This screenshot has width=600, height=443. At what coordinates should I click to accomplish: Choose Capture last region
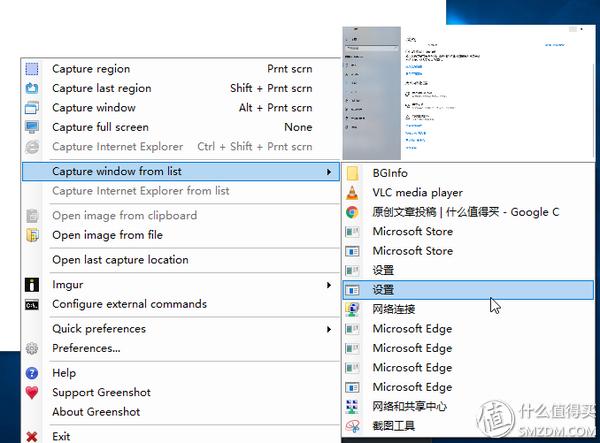click(x=181, y=88)
